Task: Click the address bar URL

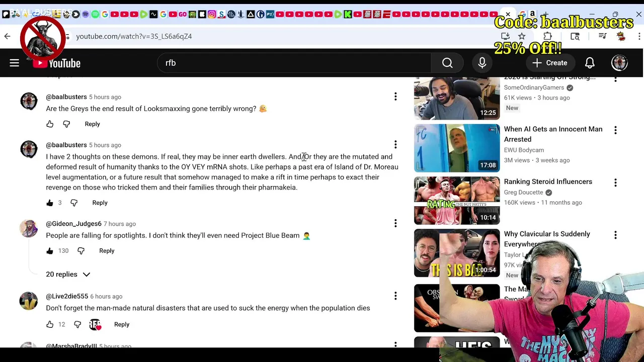Action: (x=134, y=36)
